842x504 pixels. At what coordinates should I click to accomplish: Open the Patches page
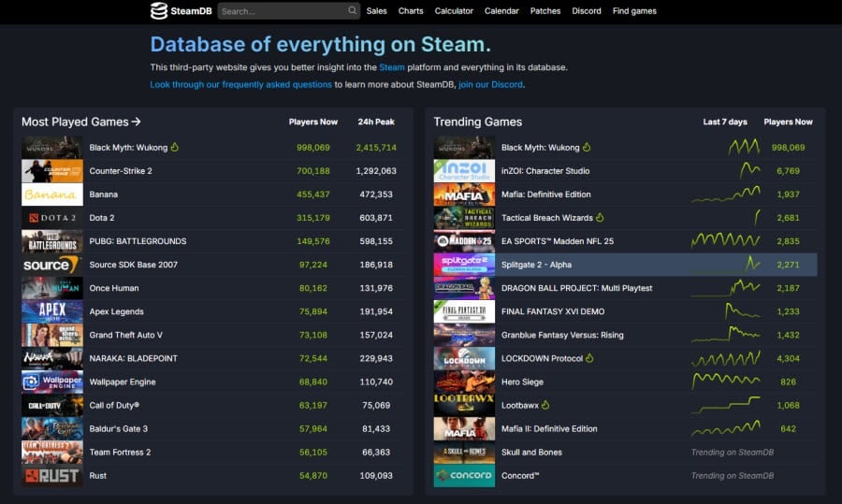(x=545, y=10)
